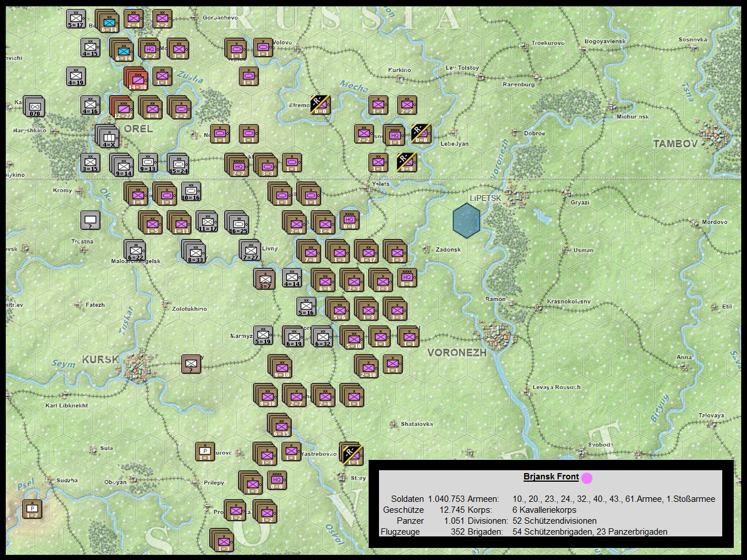Click the black R counter at Yastrebovka
The image size is (747, 560).
tap(351, 454)
